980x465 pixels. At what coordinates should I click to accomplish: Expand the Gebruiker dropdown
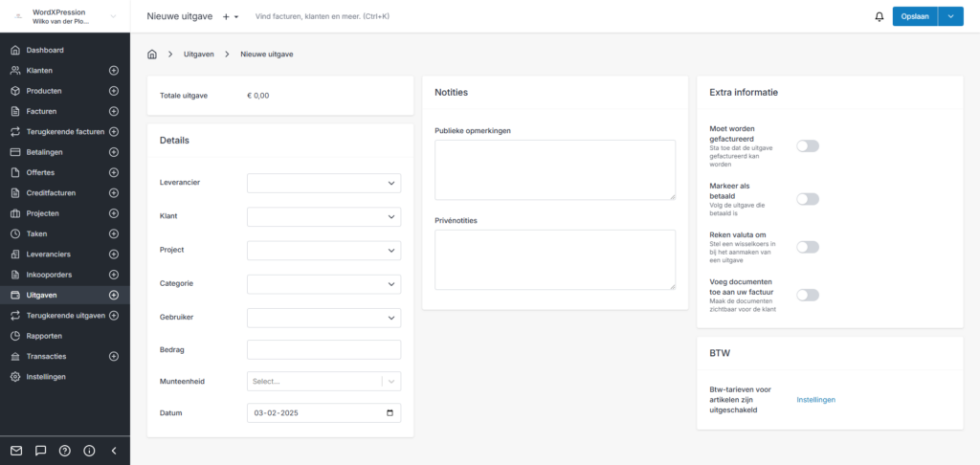pos(323,318)
